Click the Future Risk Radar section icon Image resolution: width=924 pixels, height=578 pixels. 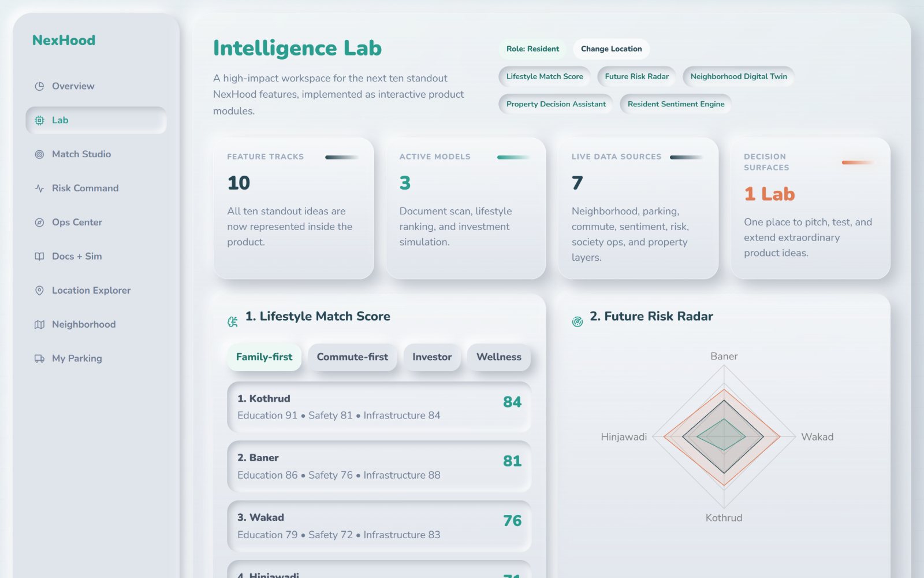pyautogui.click(x=577, y=322)
